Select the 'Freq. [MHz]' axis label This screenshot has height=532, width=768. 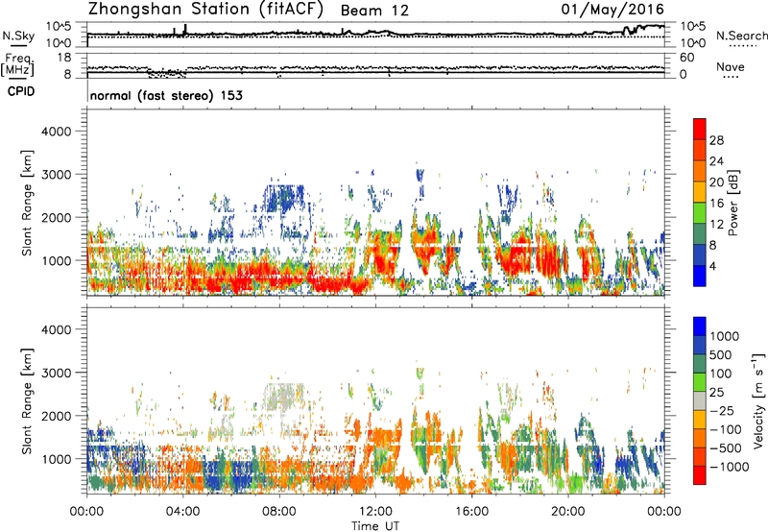[18, 64]
